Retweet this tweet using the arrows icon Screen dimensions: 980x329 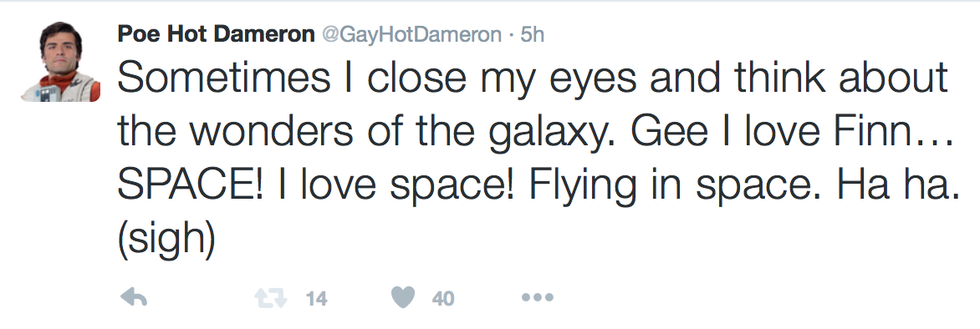(x=271, y=298)
